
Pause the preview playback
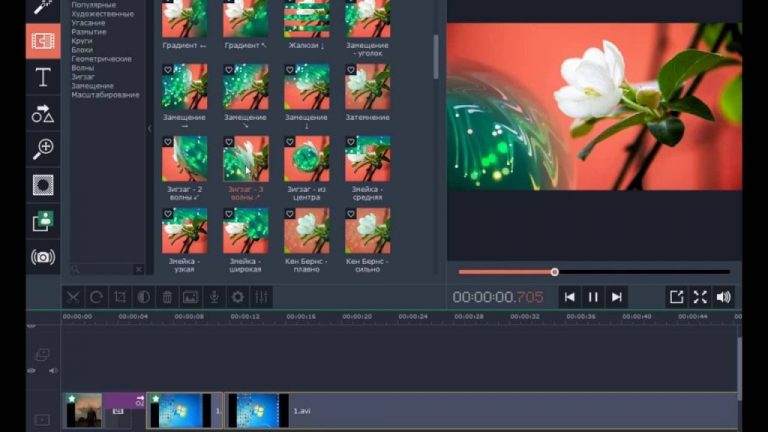click(x=593, y=297)
